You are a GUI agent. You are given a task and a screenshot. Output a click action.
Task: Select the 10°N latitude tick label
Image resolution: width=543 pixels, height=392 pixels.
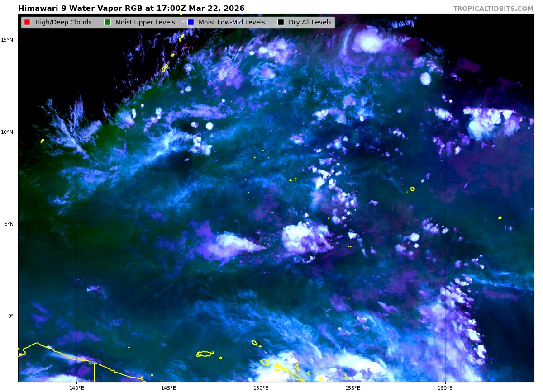pyautogui.click(x=7, y=132)
